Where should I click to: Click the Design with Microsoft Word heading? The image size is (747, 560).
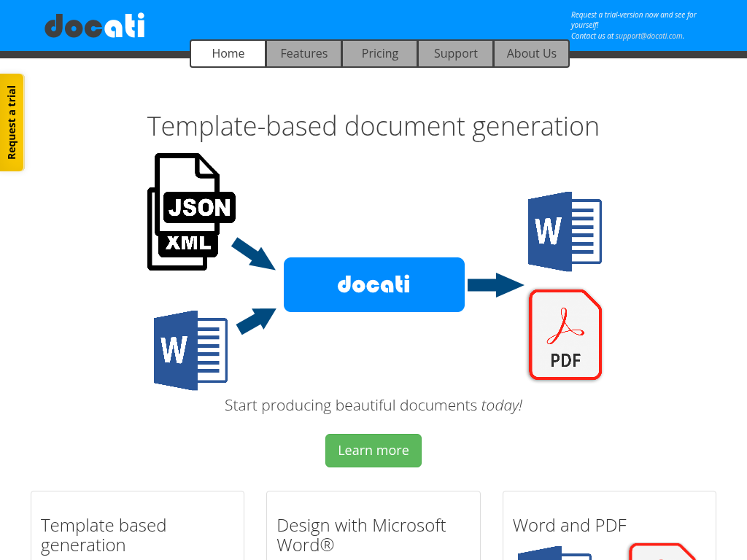pos(361,535)
